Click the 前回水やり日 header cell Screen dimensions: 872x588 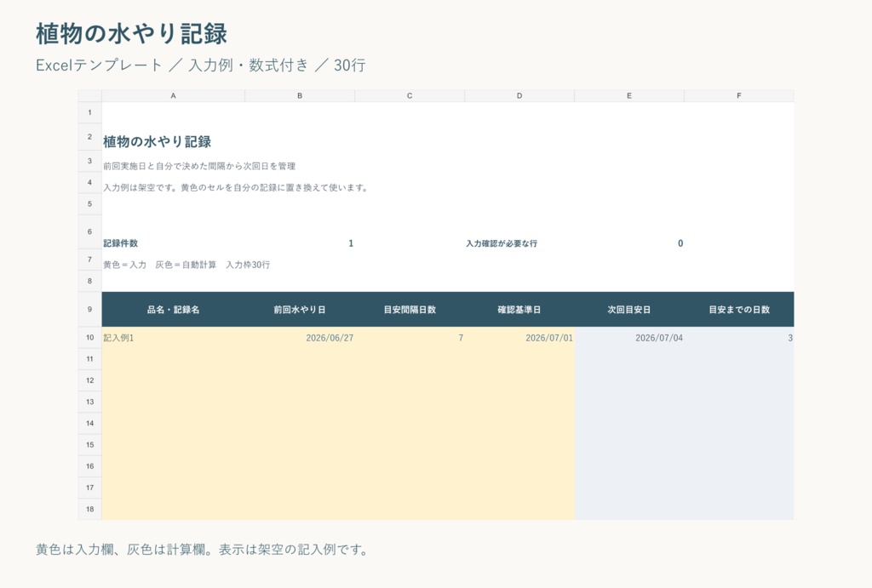[x=300, y=310]
